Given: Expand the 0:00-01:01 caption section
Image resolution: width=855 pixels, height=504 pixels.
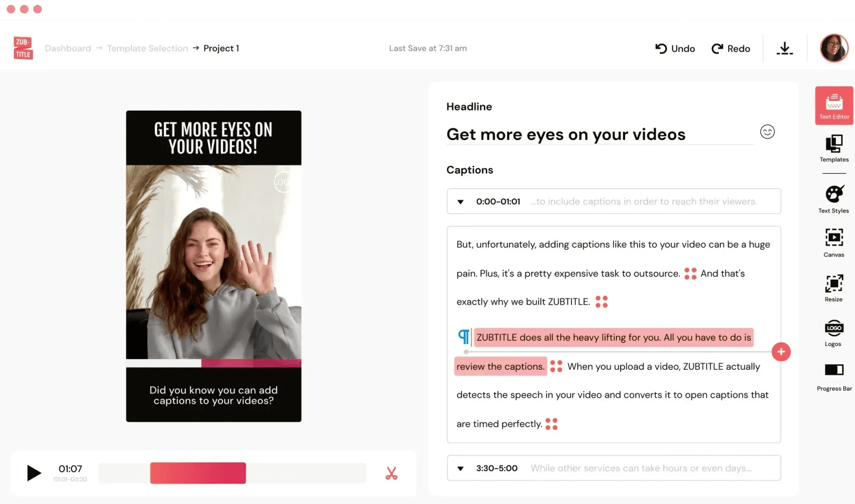Looking at the screenshot, I should [460, 202].
